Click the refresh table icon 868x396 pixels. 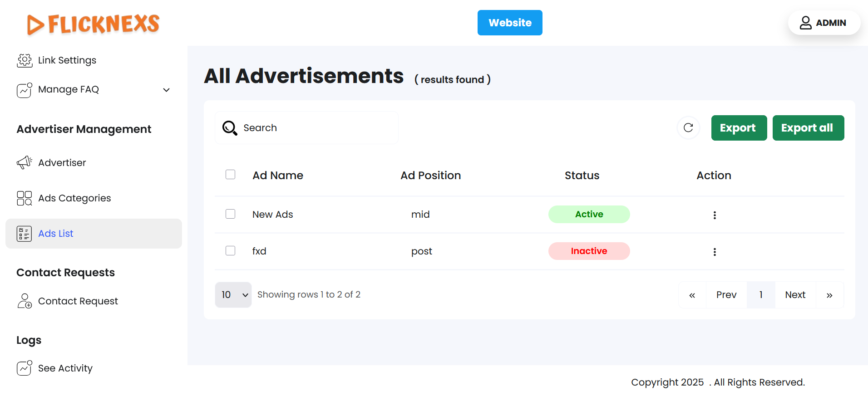coord(688,128)
